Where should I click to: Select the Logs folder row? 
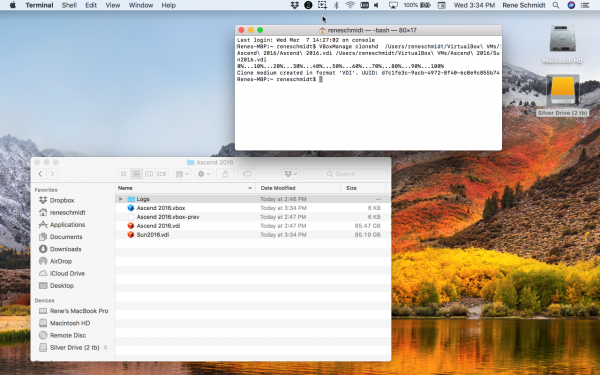click(x=253, y=199)
